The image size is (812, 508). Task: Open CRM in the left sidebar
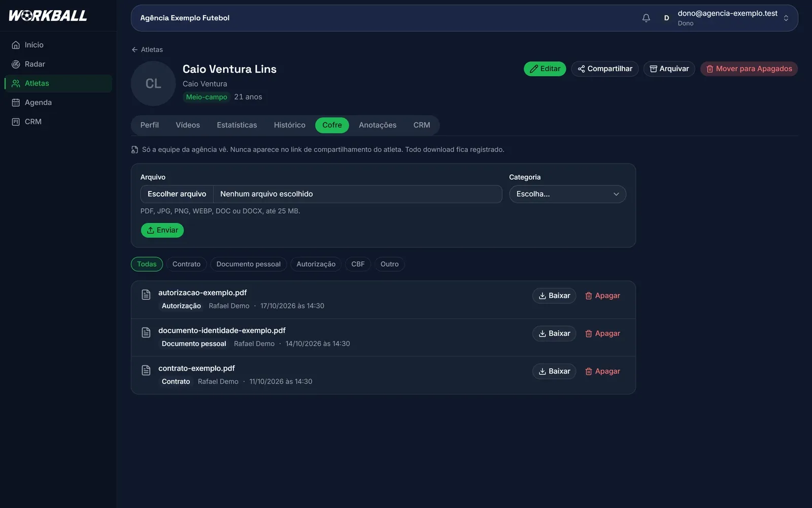58,122
